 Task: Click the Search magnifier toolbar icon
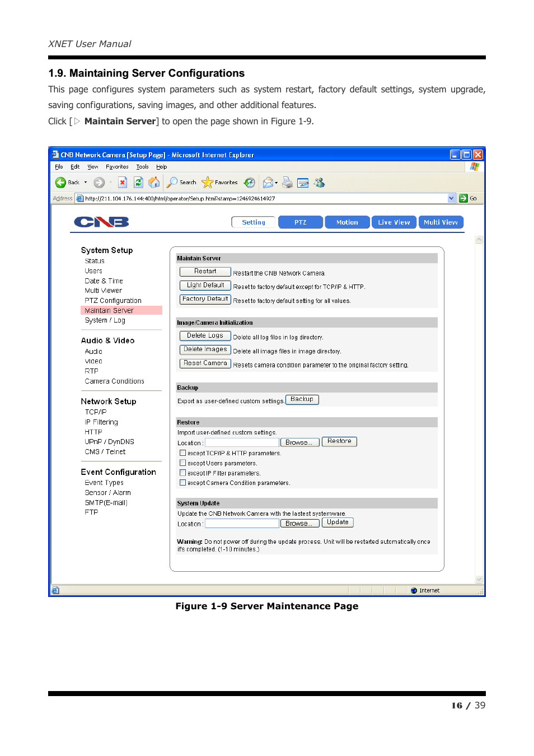(x=172, y=183)
